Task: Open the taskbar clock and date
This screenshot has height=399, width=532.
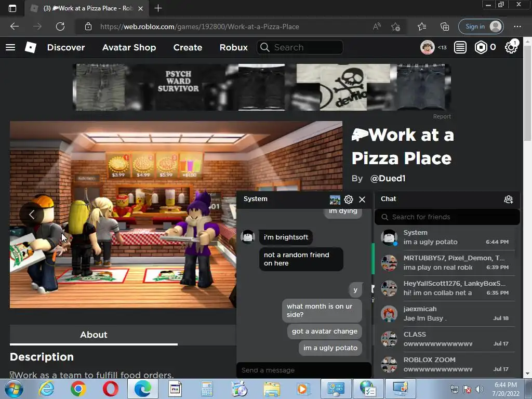Action: pos(506,389)
